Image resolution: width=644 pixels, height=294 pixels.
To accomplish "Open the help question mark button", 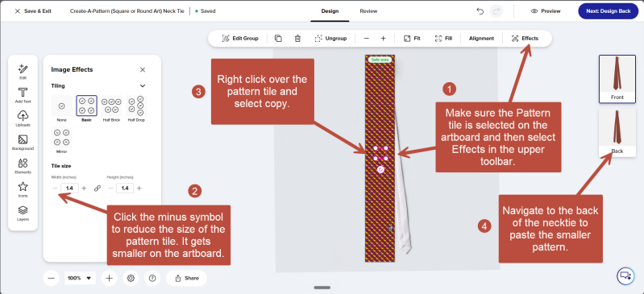I will [x=152, y=278].
